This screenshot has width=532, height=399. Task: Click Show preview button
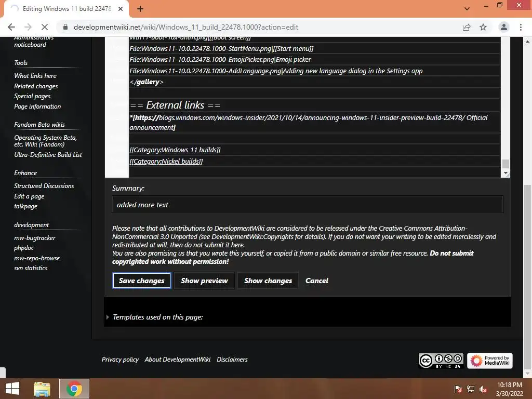click(204, 281)
